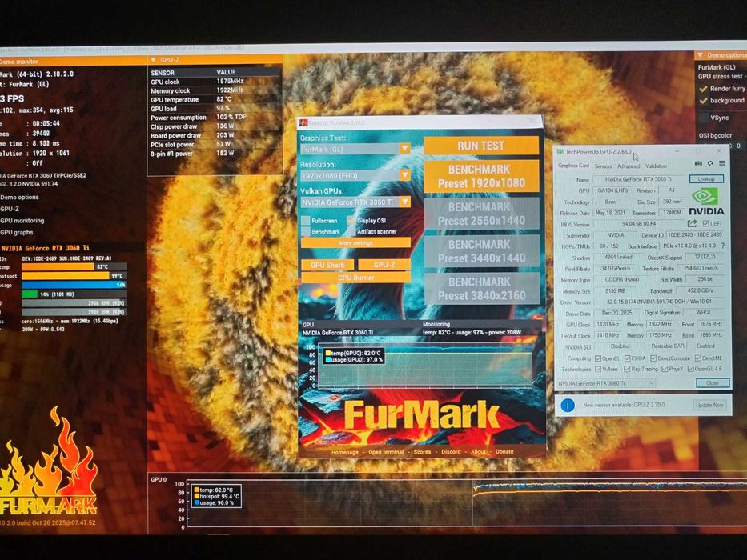Collapse the Demo options panel header triangle

tap(701, 54)
